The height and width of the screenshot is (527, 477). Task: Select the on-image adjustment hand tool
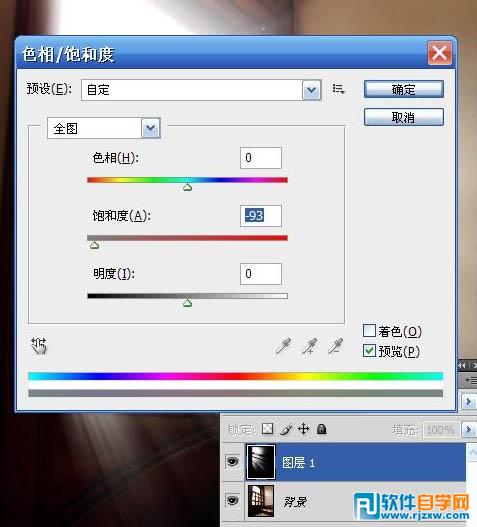tap(39, 346)
